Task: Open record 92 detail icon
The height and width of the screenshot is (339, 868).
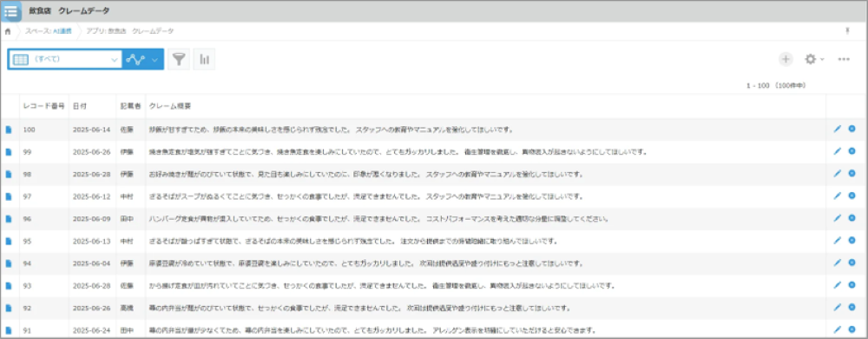Action: click(x=9, y=309)
